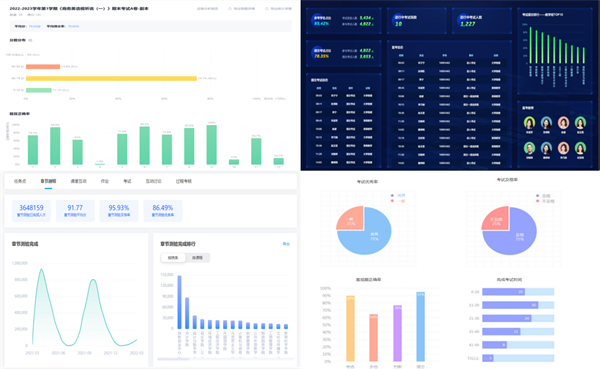Image resolution: width=600 pixels, height=369 pixels.
Task: Click the purple 及格 75% pie slice
Action: pyautogui.click(x=517, y=239)
